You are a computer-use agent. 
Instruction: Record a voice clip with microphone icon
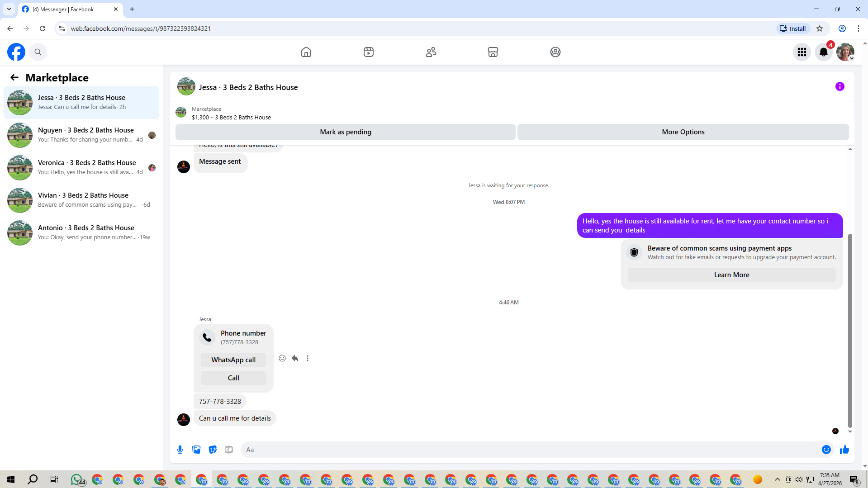click(180, 450)
